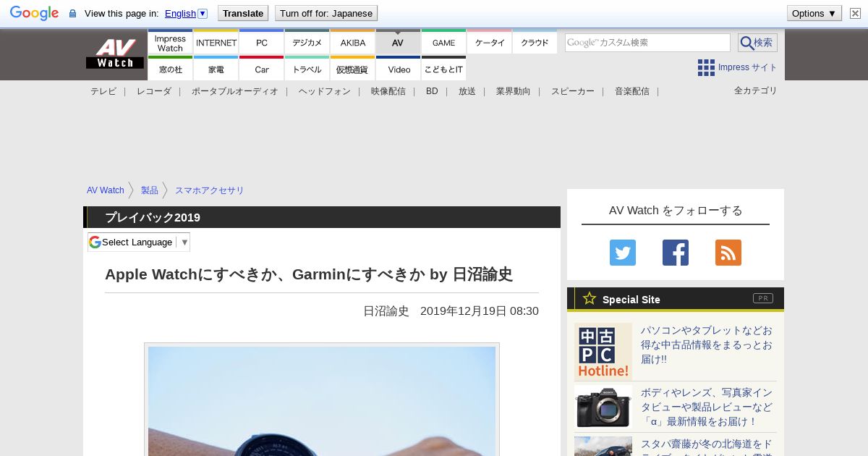This screenshot has width=868, height=456.
Task: Open the Twitter follow icon
Action: click(x=623, y=253)
